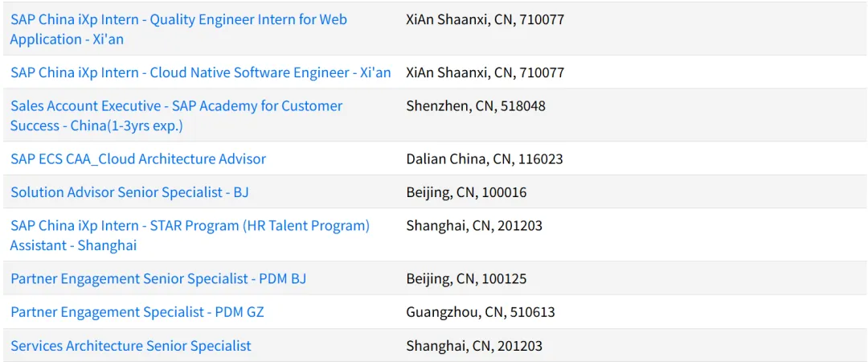Open Quality Engineer Intern for Web Application link
The width and height of the screenshot is (868, 362).
click(x=178, y=30)
